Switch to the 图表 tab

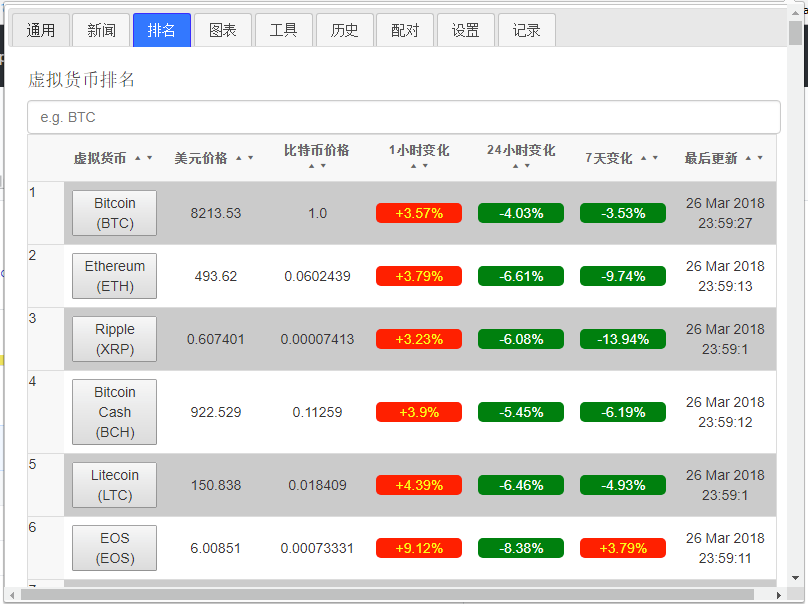point(222,30)
